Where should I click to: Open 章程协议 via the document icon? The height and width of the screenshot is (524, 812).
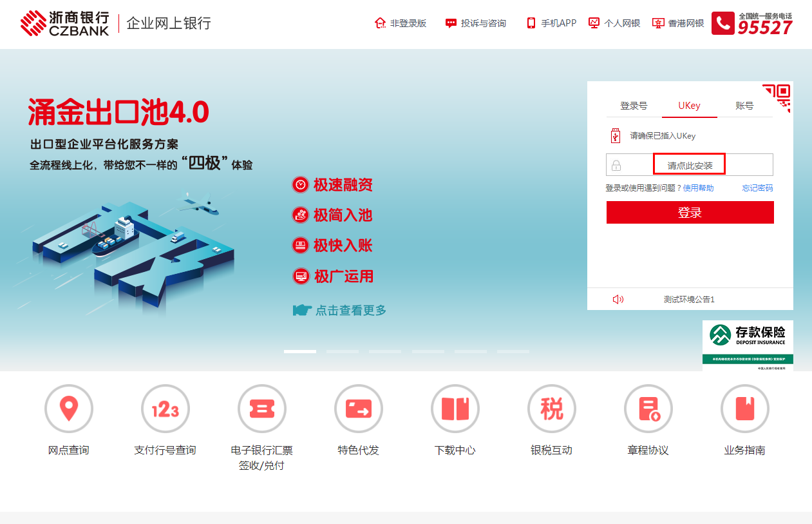pos(648,409)
